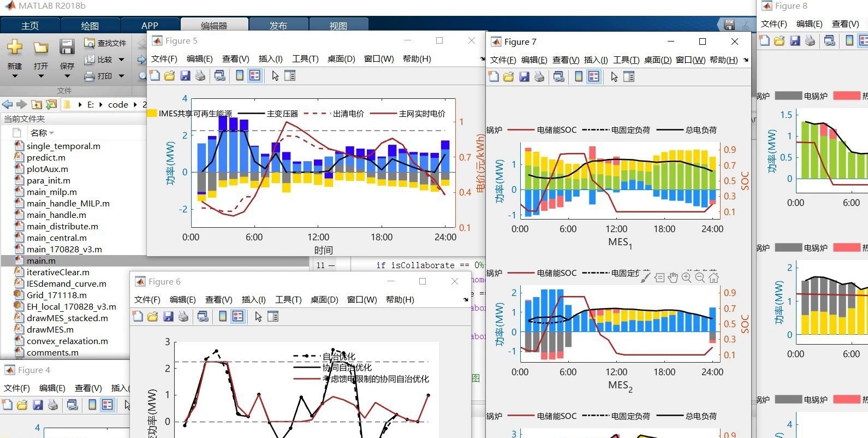Open 桌面(D) menu in Figure 6
This screenshot has width=868, height=438.
pos(324,299)
